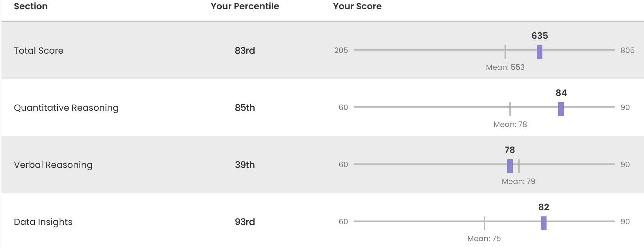
Task: Click the purple Quantitative Reasoning score marker
Action: (x=561, y=109)
